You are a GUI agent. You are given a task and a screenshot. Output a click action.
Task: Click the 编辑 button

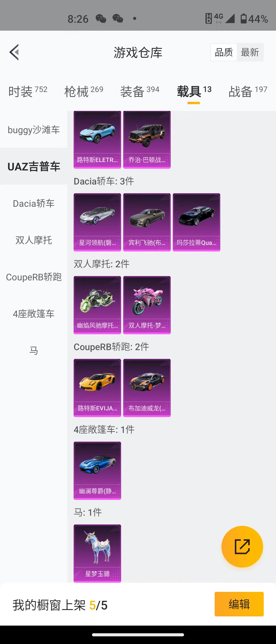pos(239,604)
